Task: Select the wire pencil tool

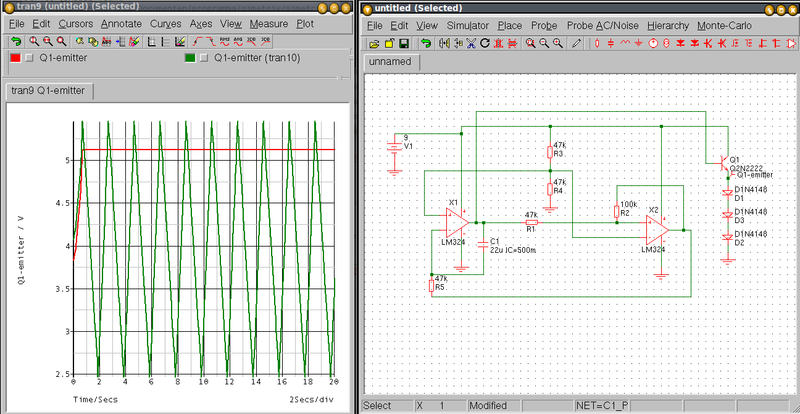Action: (x=576, y=44)
